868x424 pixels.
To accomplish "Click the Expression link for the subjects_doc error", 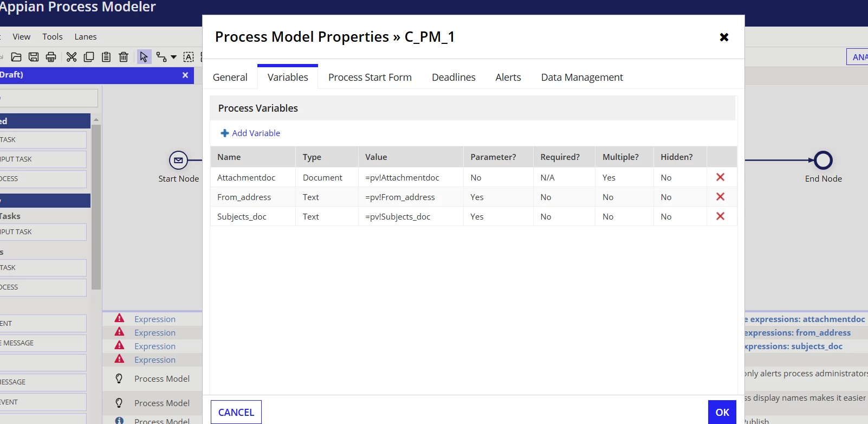I will click(155, 346).
